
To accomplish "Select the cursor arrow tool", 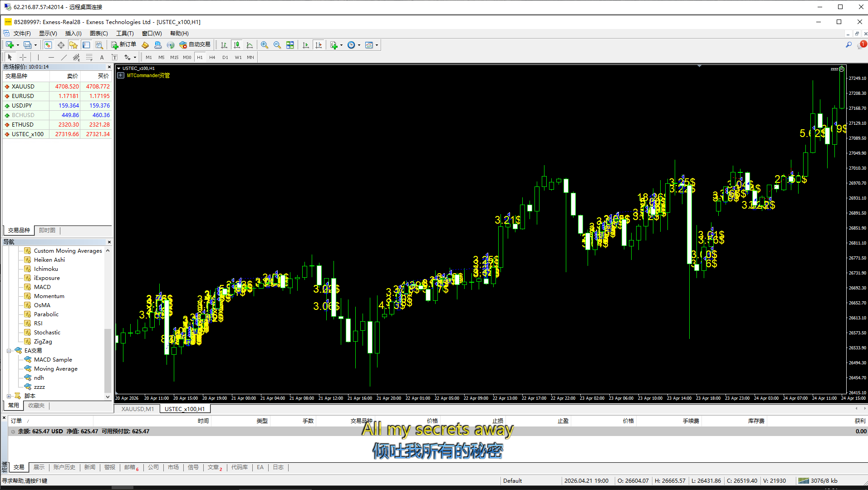I will [10, 57].
